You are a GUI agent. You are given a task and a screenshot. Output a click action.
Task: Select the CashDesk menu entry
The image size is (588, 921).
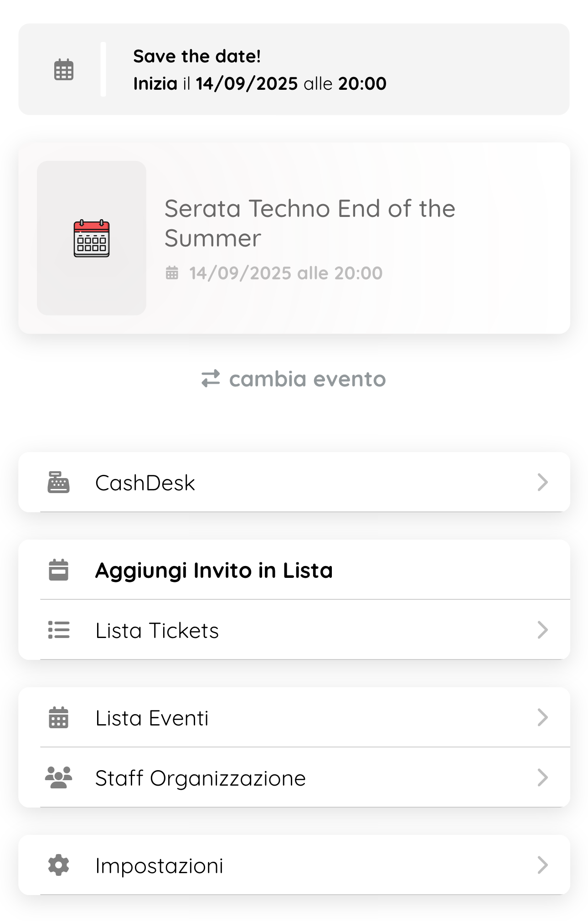click(x=145, y=483)
